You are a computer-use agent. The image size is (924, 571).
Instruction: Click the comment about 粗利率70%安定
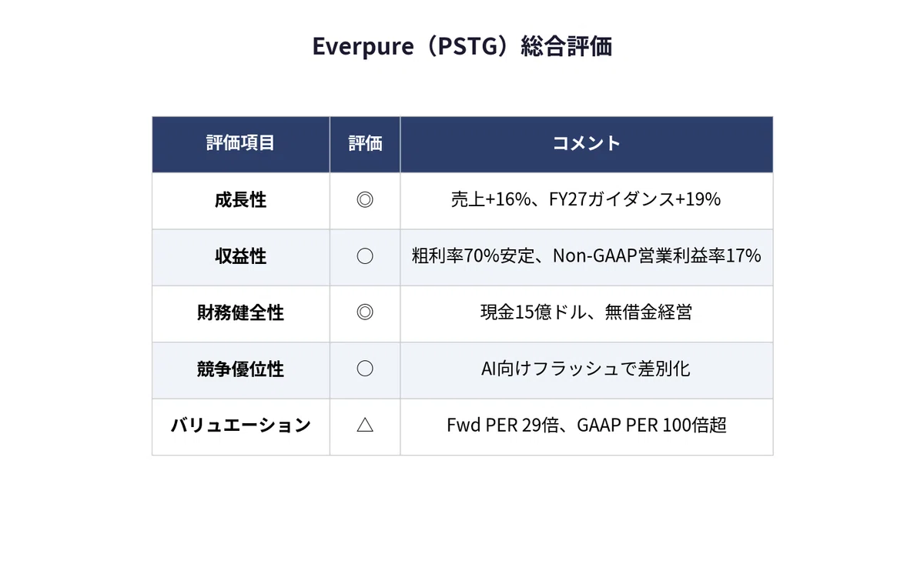coord(586,256)
